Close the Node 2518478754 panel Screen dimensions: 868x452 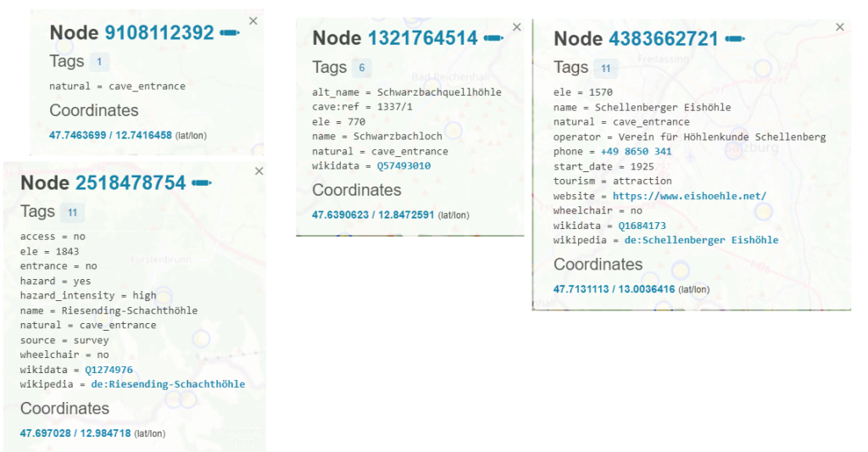pos(259,171)
